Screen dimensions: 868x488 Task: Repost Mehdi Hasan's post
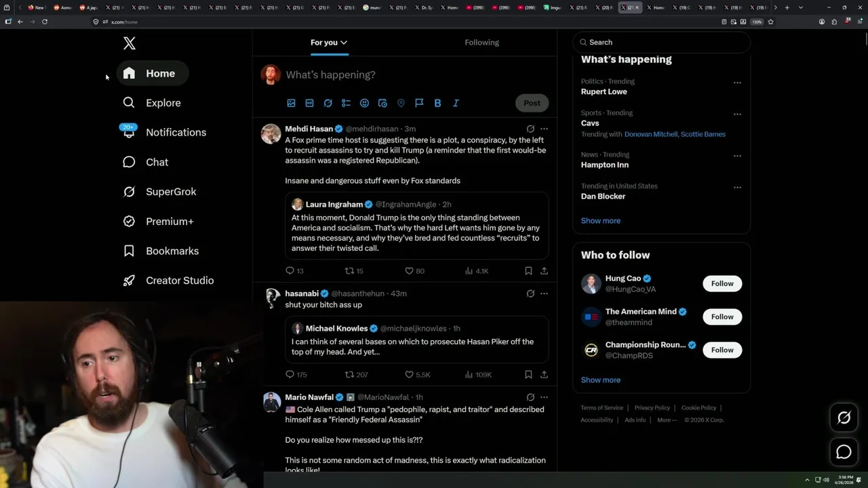(x=354, y=271)
